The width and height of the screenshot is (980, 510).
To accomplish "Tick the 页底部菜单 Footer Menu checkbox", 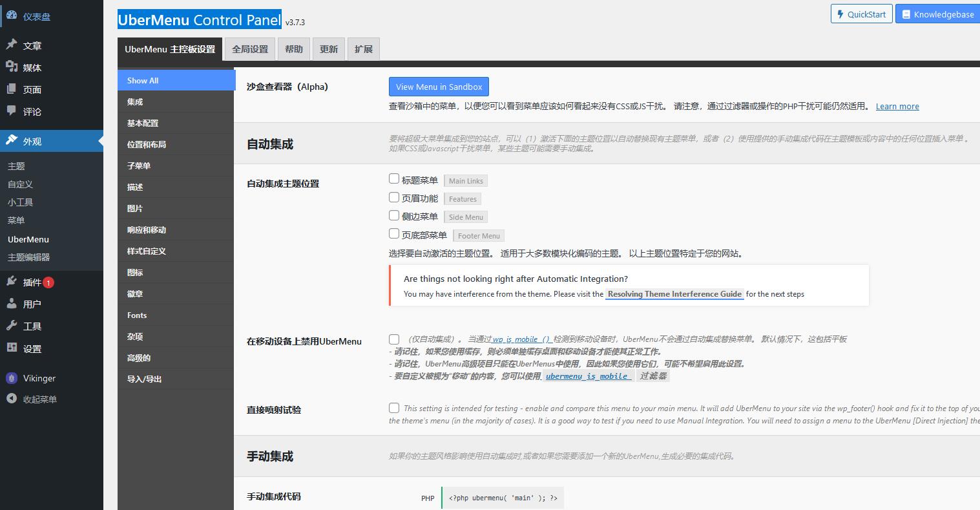I will 394,233.
